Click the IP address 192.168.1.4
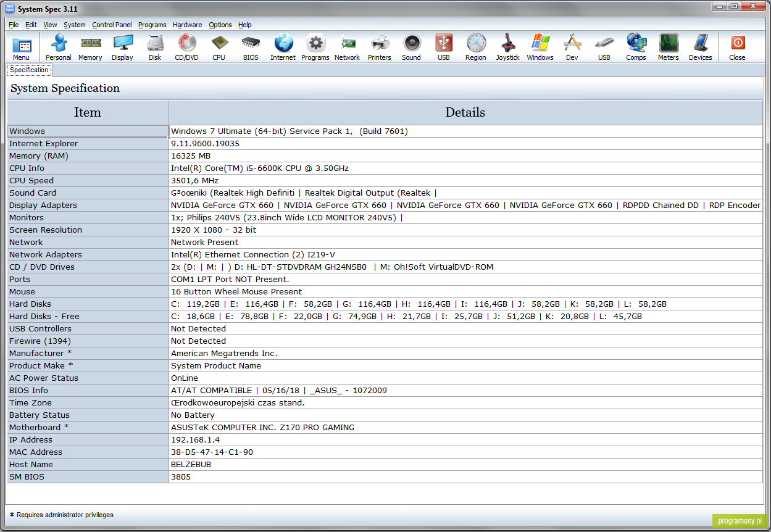The height and width of the screenshot is (532, 771). (195, 439)
